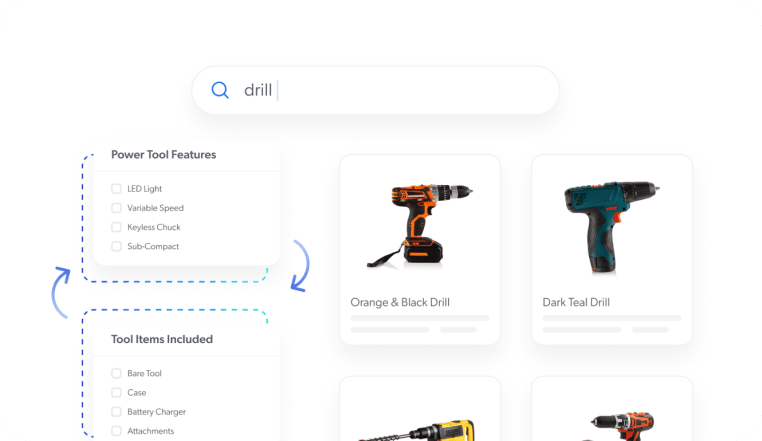Image resolution: width=762 pixels, height=441 pixels.
Task: Check the Battery Charger option
Action: (116, 412)
